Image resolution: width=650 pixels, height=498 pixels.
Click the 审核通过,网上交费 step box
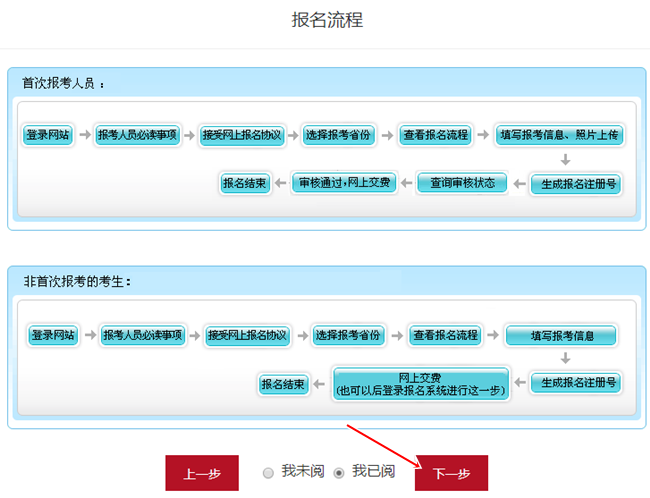(x=346, y=183)
